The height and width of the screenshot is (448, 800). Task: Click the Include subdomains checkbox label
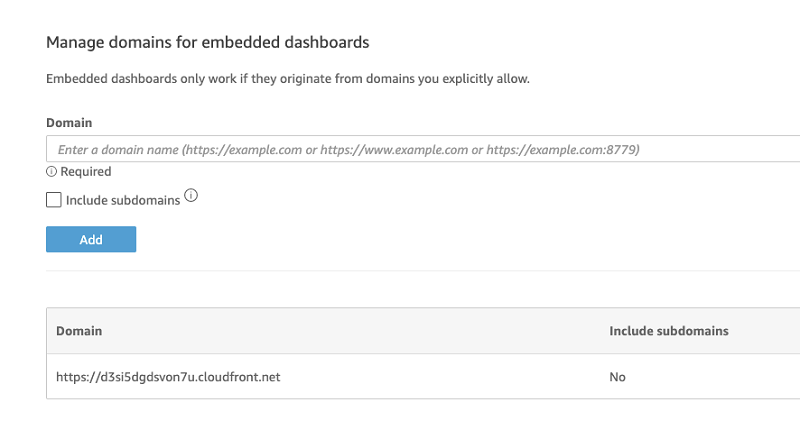[x=123, y=200]
